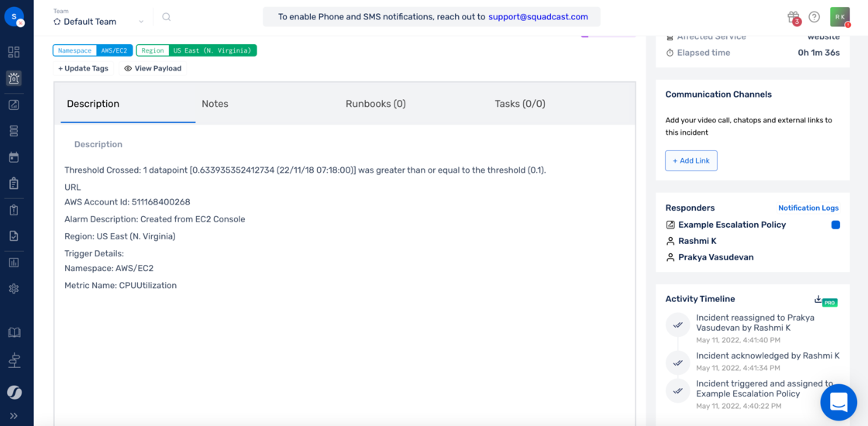Image resolution: width=868 pixels, height=426 pixels.
Task: Open the calendar schedules icon in sidebar
Action: (14, 157)
